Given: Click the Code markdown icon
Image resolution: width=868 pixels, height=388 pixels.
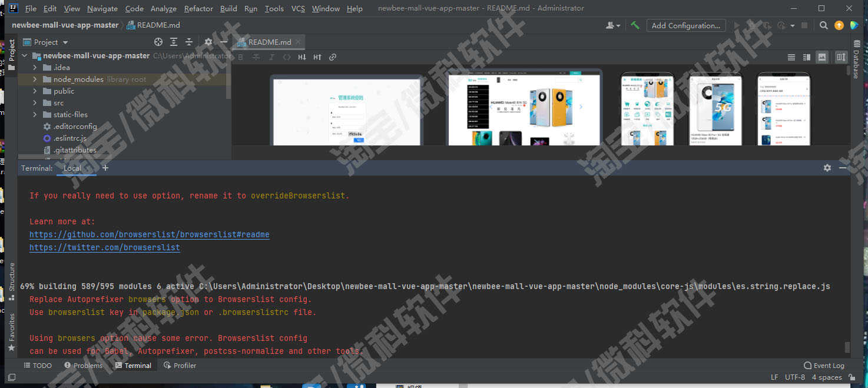Looking at the screenshot, I should click(x=287, y=57).
